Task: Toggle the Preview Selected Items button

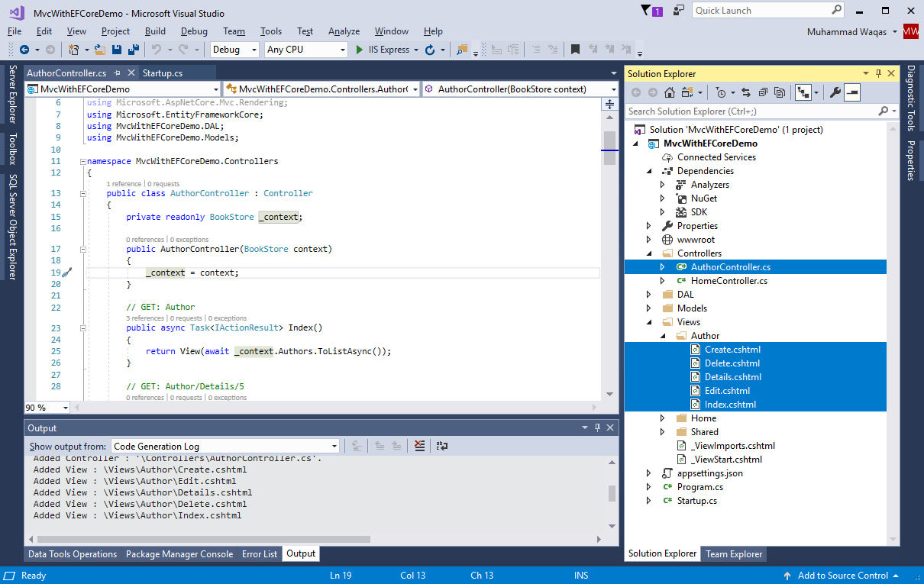Action: (852, 92)
